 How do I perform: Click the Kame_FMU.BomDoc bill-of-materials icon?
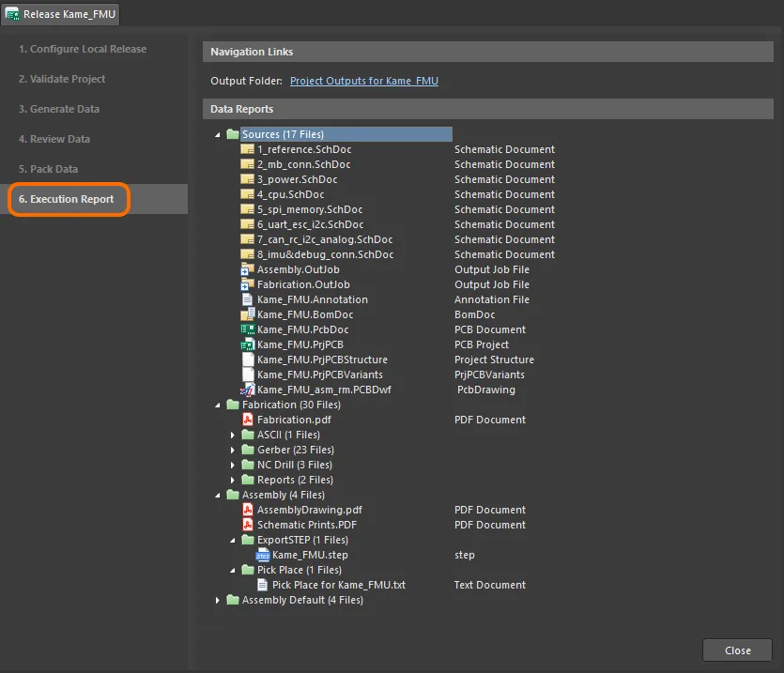click(x=246, y=314)
